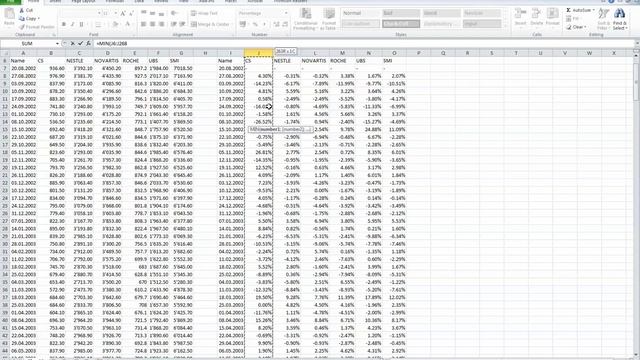Toggle Top Align vertical alignment

(x=144, y=13)
